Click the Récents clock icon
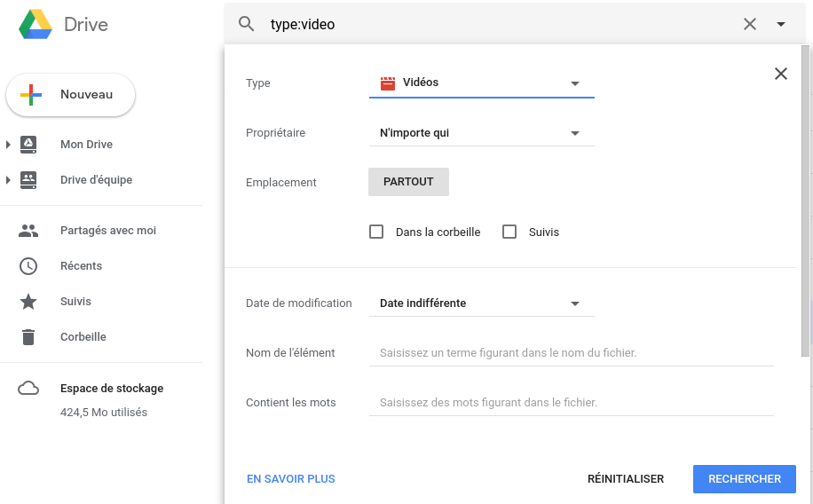 [x=28, y=266]
